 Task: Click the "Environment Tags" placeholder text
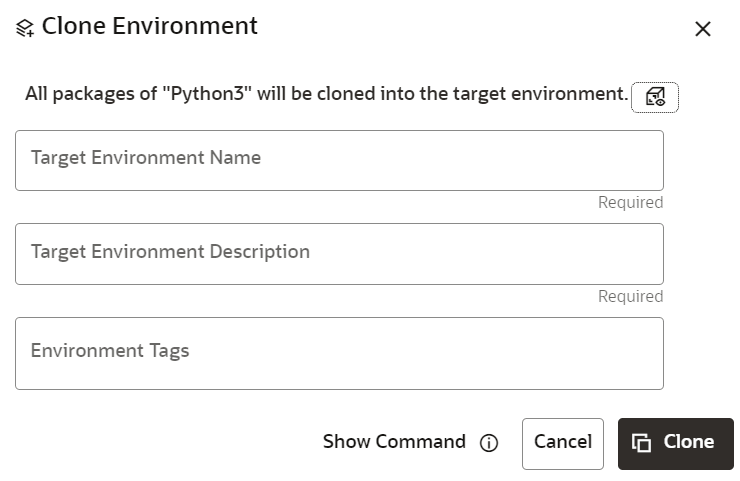pyautogui.click(x=110, y=351)
